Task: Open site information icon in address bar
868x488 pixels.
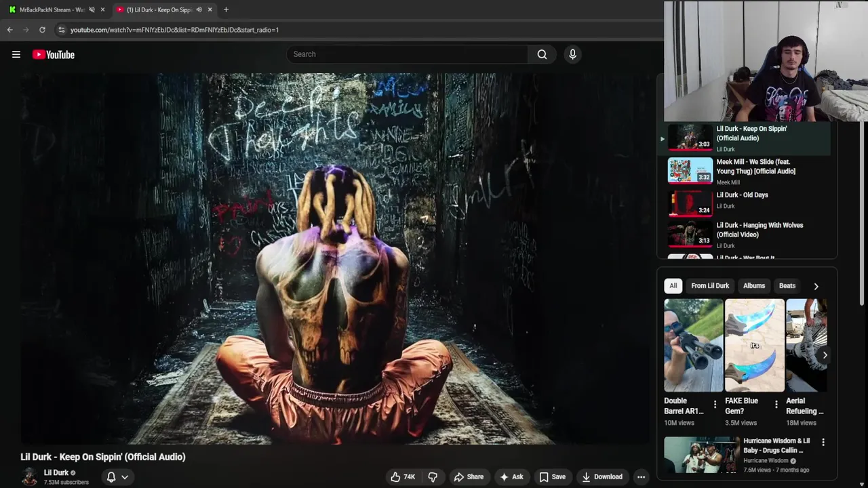Action: [x=62, y=30]
